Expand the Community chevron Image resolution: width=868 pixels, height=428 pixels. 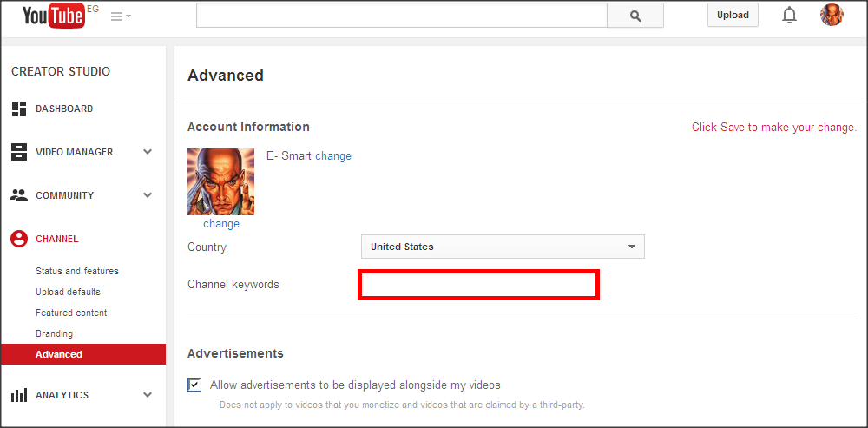pos(148,194)
